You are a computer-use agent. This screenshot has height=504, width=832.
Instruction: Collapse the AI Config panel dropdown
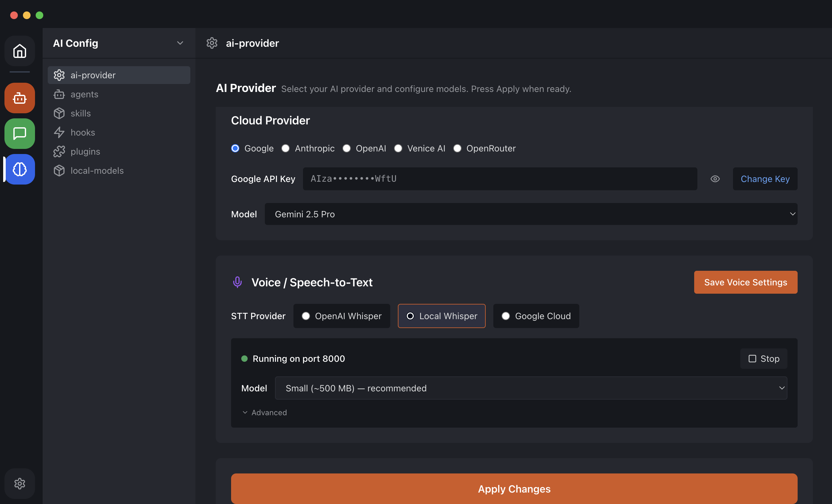click(x=180, y=43)
